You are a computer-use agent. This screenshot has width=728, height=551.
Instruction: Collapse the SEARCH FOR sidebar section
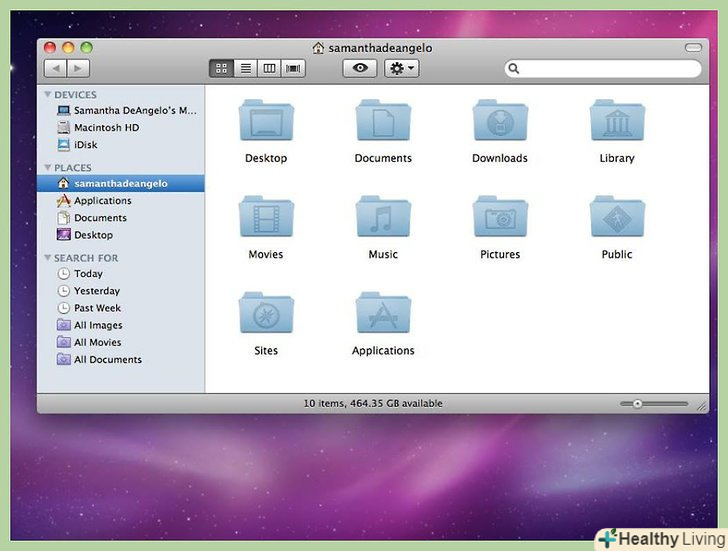pos(47,258)
